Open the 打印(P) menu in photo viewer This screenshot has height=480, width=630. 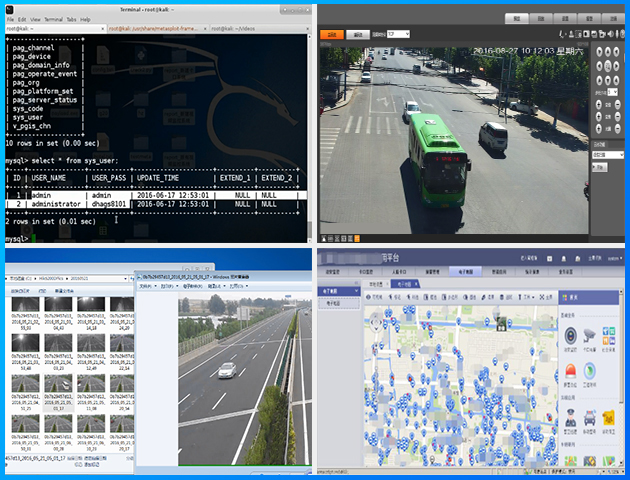pos(169,286)
